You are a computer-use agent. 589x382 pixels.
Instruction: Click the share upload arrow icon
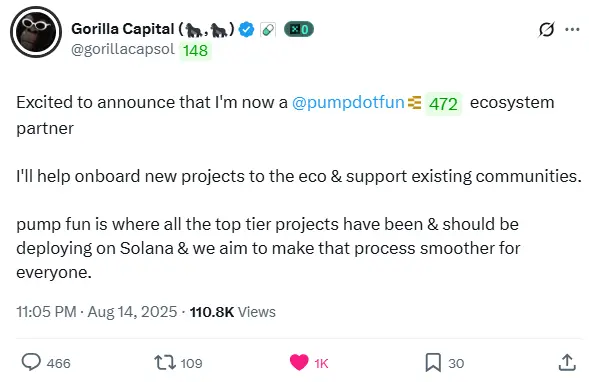(567, 362)
